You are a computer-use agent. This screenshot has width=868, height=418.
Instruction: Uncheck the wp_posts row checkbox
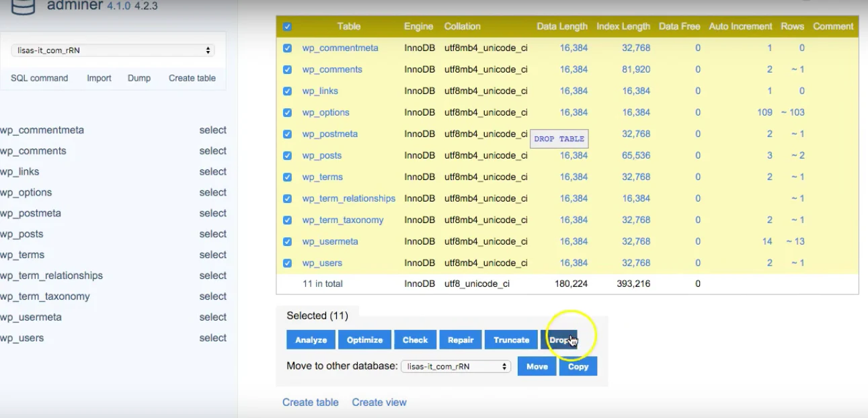click(287, 156)
